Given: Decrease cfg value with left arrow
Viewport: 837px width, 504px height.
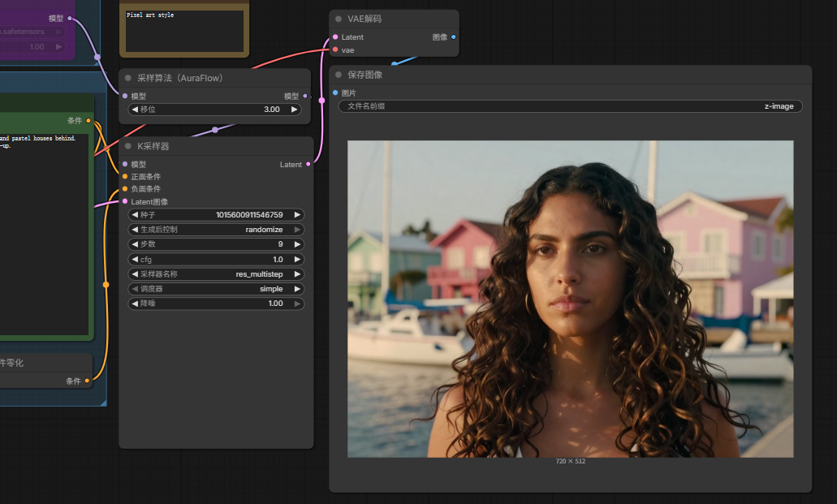Looking at the screenshot, I should coord(135,260).
